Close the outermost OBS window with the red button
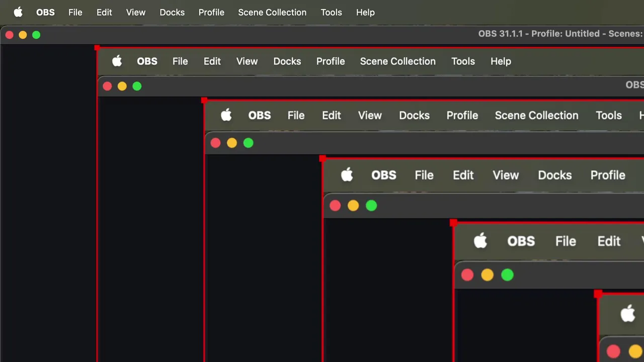 pos(9,35)
